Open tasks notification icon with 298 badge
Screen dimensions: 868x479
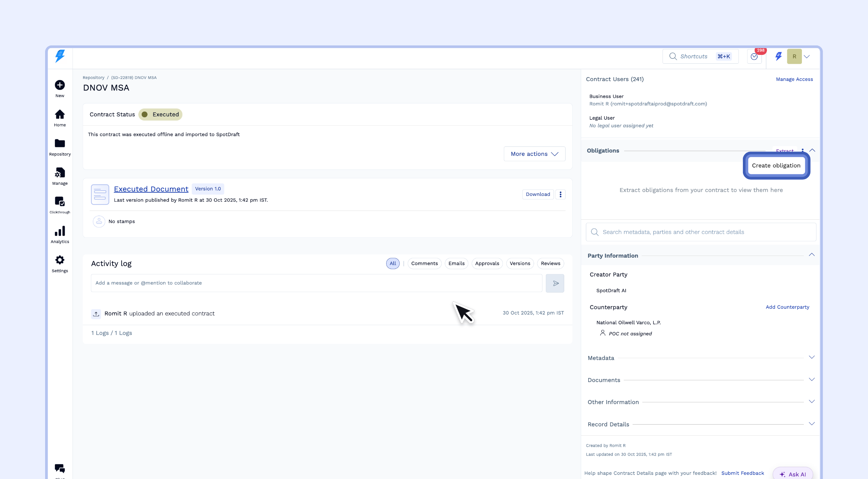(754, 57)
